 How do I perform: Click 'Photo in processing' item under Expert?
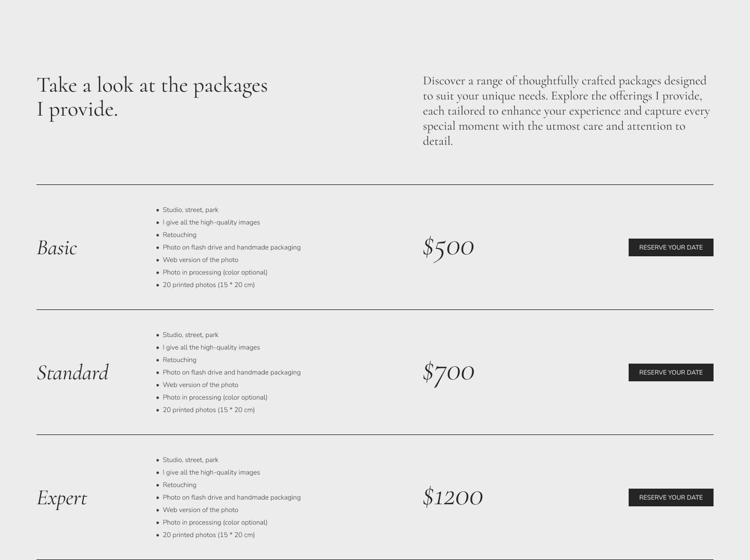[215, 522]
